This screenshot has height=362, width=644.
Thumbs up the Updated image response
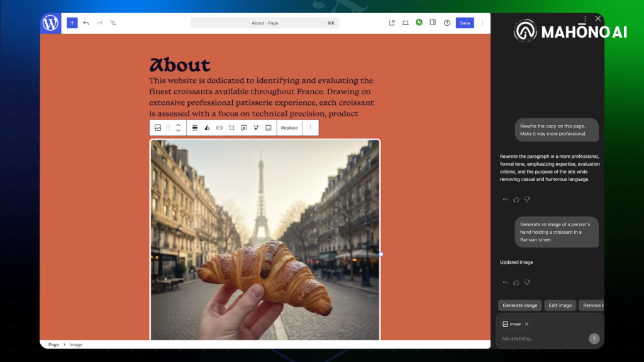(x=516, y=282)
